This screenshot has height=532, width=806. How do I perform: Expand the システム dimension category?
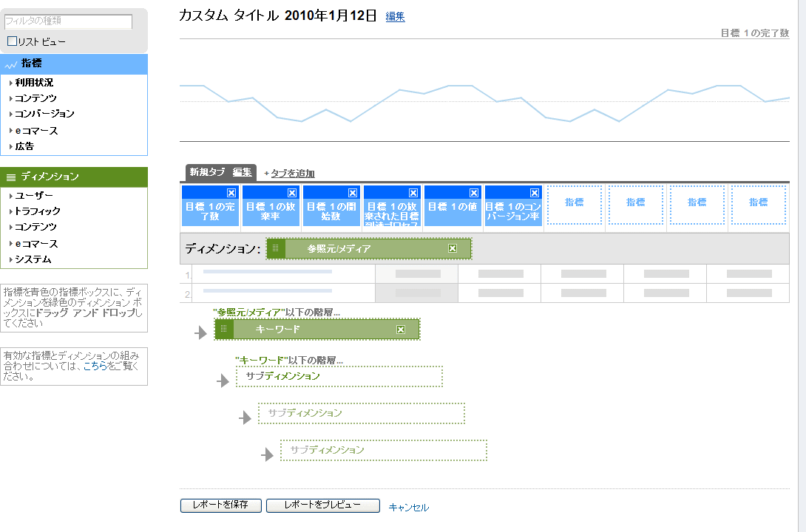coord(33,259)
